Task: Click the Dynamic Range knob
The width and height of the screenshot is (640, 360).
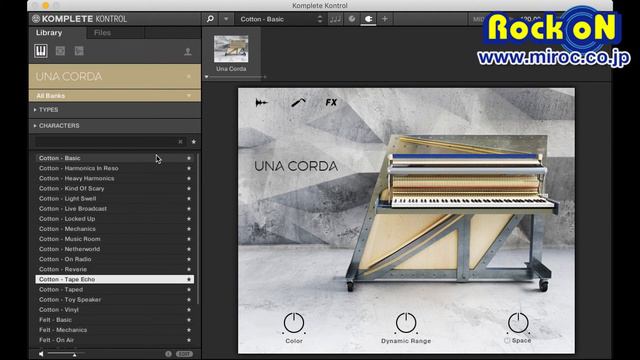Action: click(x=406, y=323)
